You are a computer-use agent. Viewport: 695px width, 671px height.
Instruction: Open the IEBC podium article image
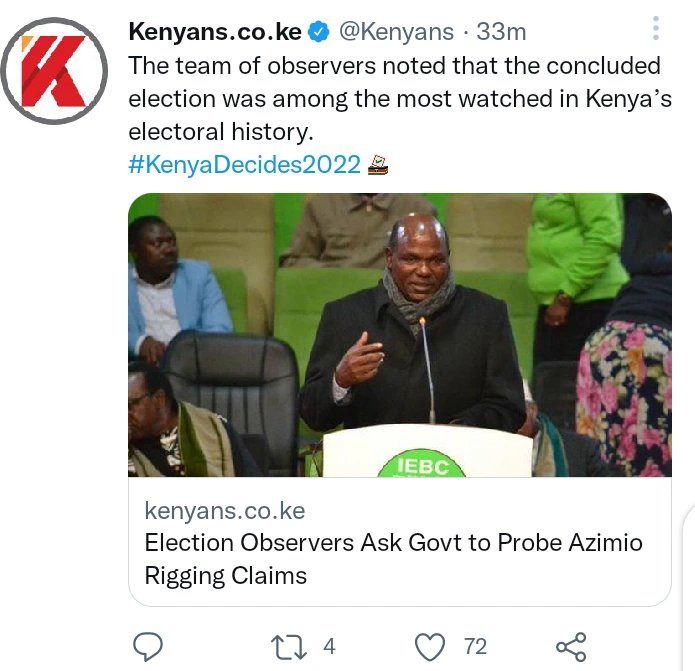point(400,335)
